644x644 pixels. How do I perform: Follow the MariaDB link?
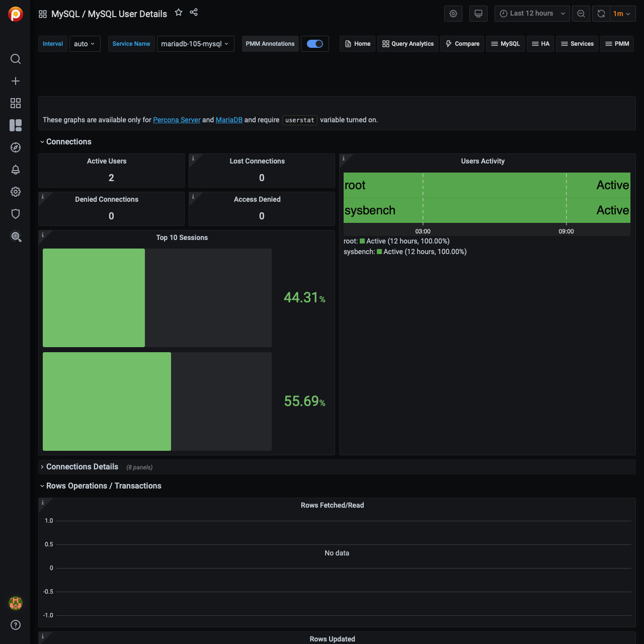(x=229, y=120)
